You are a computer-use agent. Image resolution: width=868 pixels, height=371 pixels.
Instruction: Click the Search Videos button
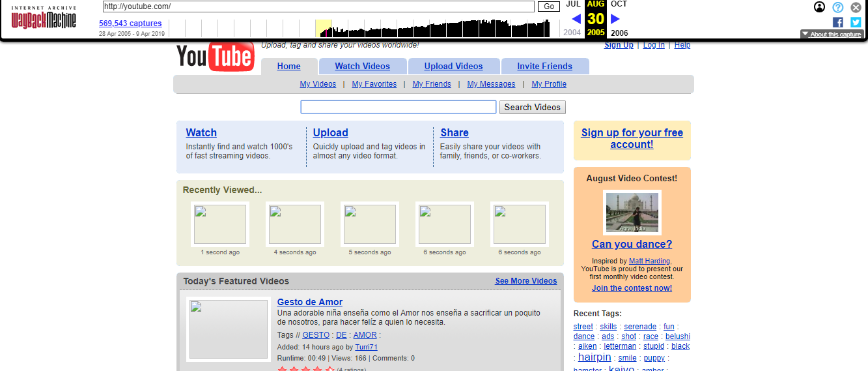pyautogui.click(x=533, y=107)
